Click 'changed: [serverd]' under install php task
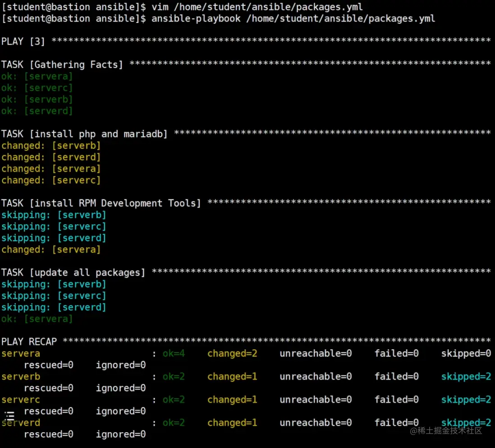Screen dimensions: 495x448 51,157
